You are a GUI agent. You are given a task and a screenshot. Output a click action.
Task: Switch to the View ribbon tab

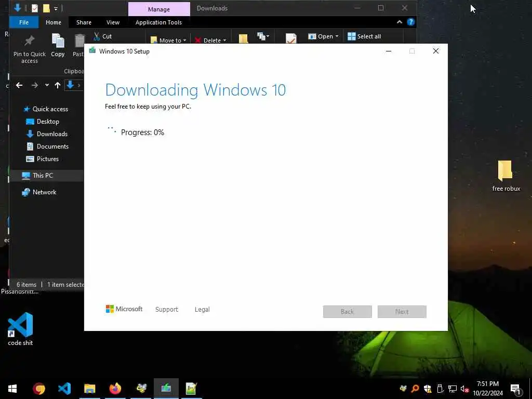coord(113,22)
